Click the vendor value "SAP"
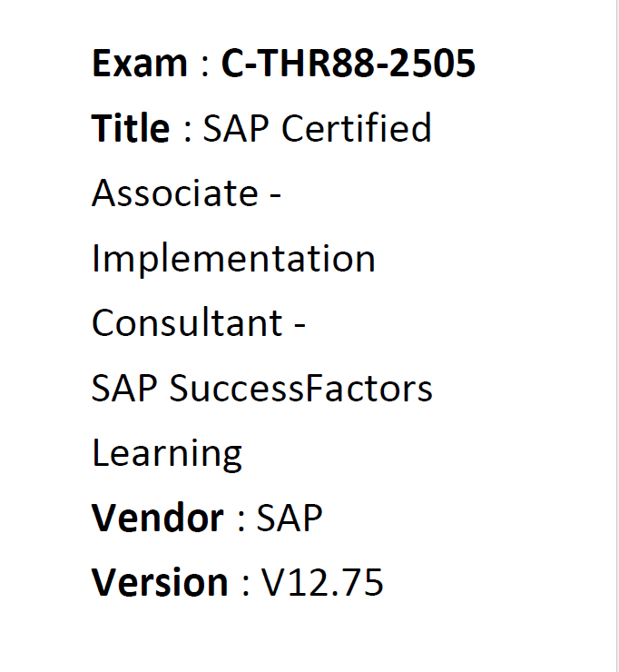Screen dimensions: 619x672 point(290,519)
